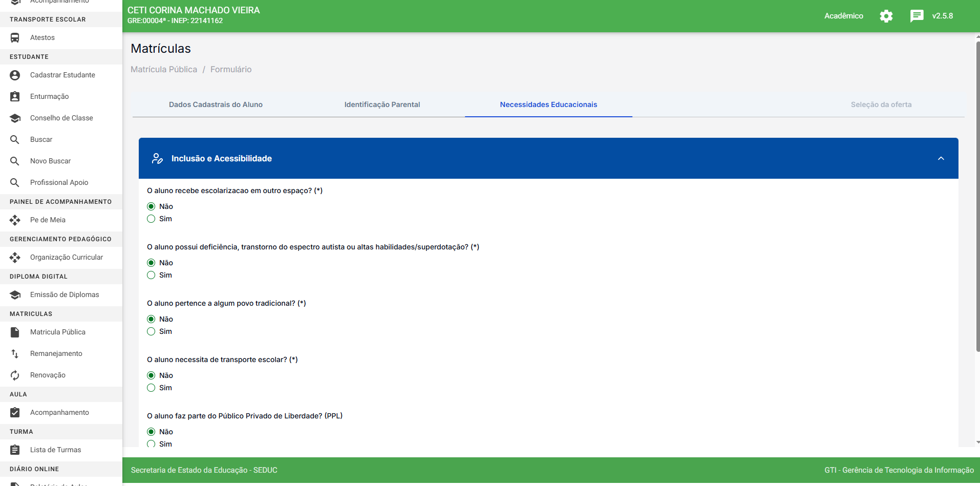The height and width of the screenshot is (486, 980).
Task: Click the bus icon beside Atestos
Action: tap(15, 37)
